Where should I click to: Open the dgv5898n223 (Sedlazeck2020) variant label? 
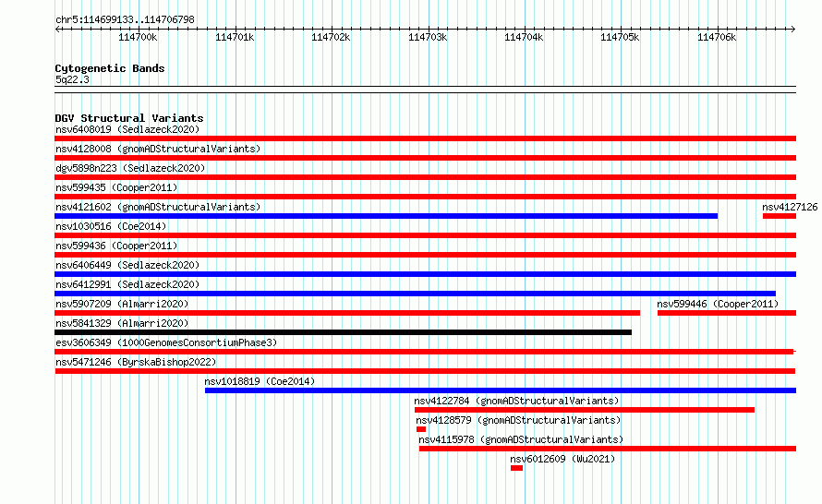[x=130, y=168]
